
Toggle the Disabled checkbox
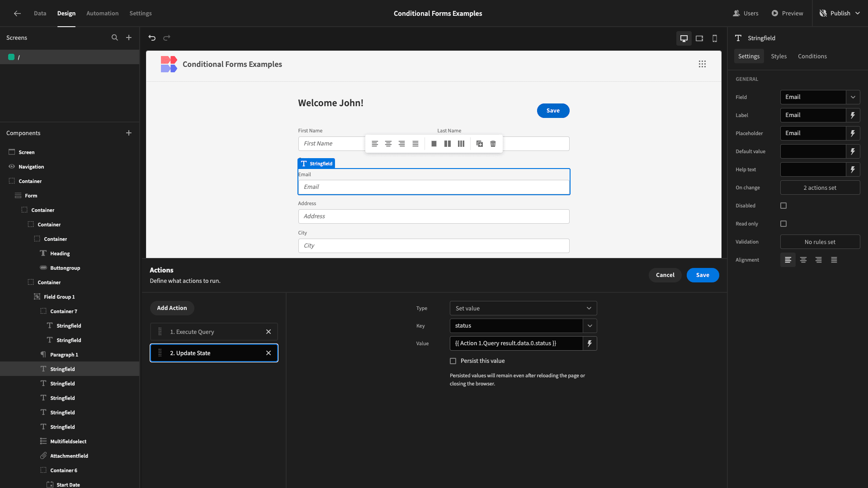(783, 206)
